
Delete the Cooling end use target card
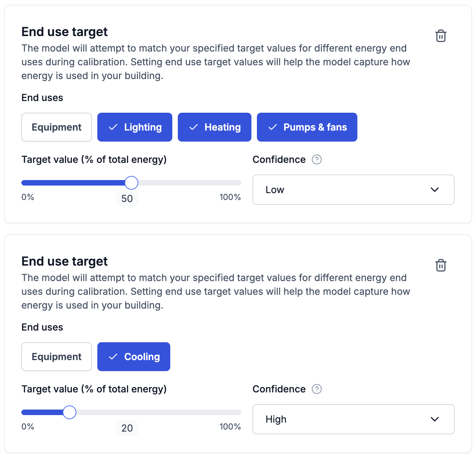tap(441, 265)
